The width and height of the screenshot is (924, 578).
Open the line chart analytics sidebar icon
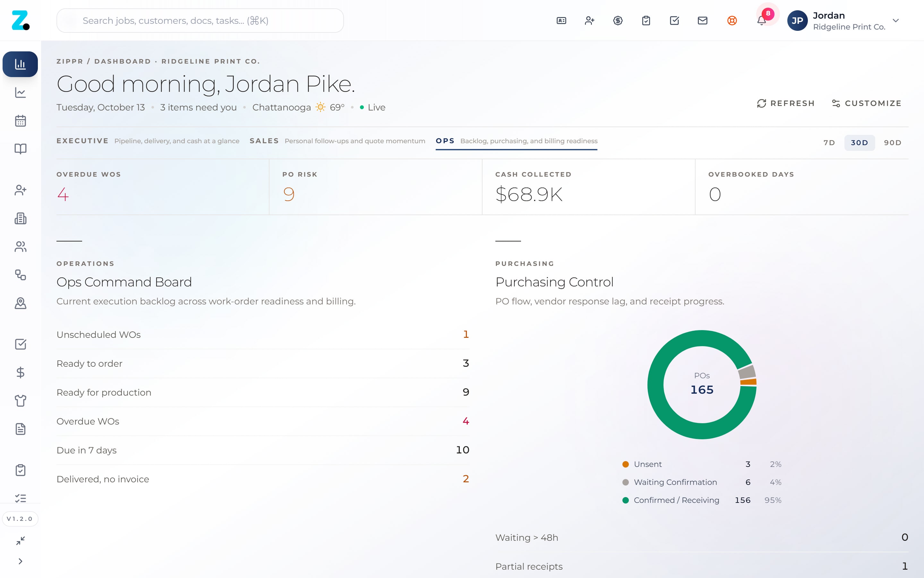click(x=20, y=92)
